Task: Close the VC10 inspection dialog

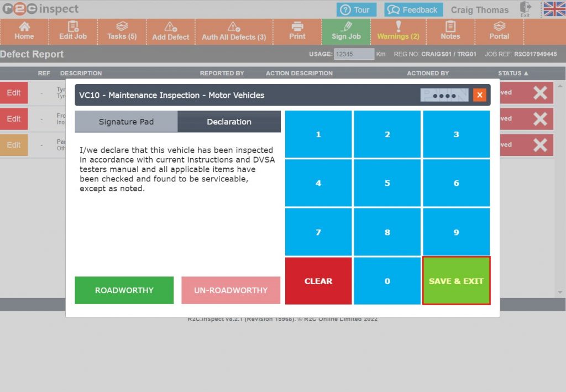Action: pos(479,95)
